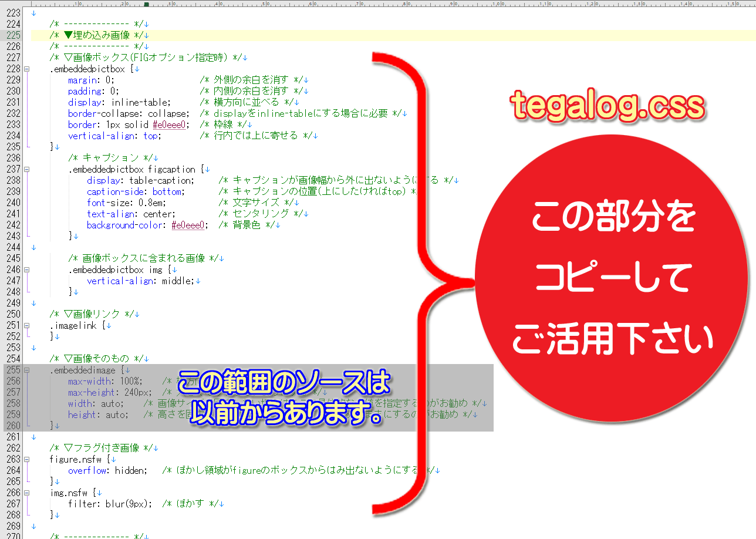The image size is (756, 539).
Task: Click the '/* ▽画像リンク */' comment
Action: pyautogui.click(x=92, y=315)
